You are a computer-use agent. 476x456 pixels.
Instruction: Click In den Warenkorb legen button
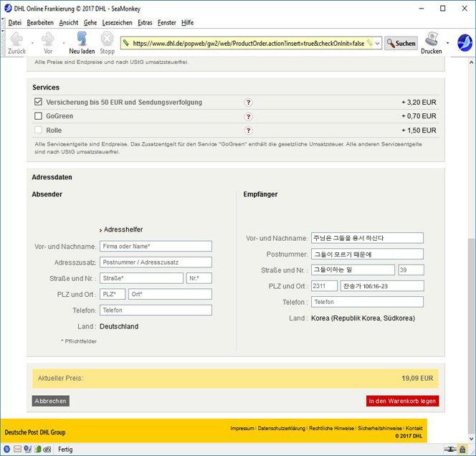[x=403, y=401]
